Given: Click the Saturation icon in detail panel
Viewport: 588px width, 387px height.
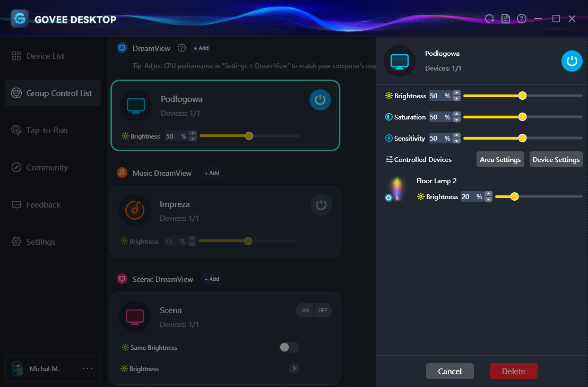Looking at the screenshot, I should pos(389,117).
